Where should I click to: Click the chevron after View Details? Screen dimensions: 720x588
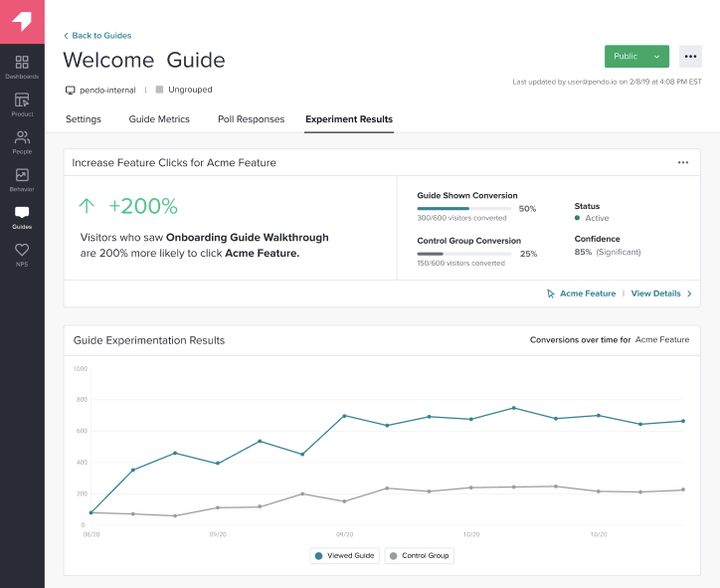click(689, 294)
